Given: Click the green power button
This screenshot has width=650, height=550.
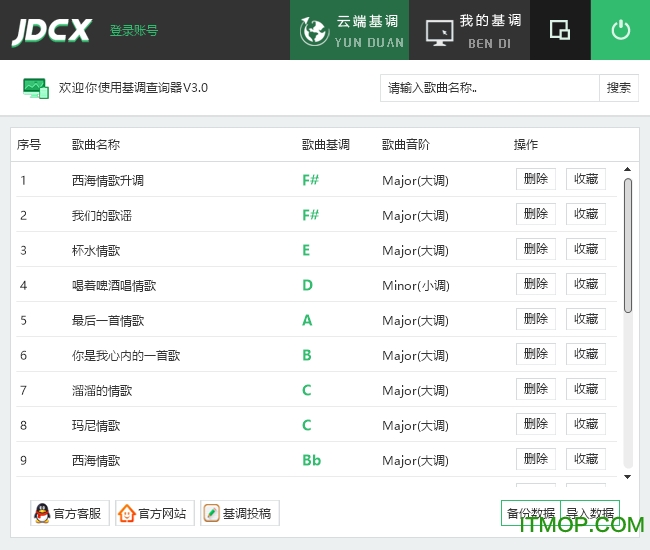Looking at the screenshot, I should tap(620, 30).
